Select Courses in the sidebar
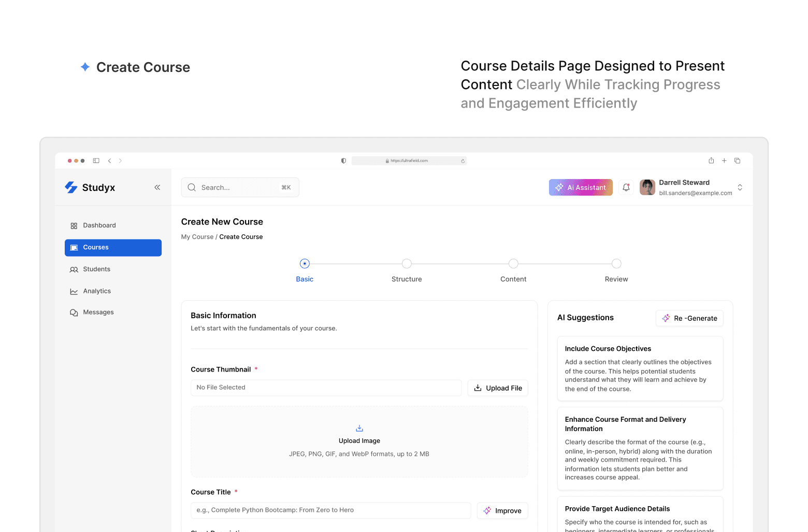The height and width of the screenshot is (532, 808). [113, 247]
